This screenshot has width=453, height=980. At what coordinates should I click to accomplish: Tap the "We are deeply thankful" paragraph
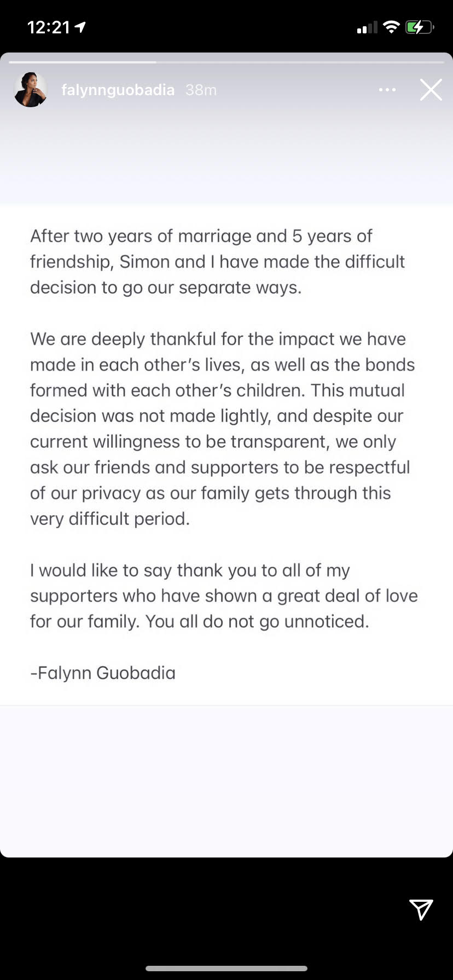(x=223, y=429)
